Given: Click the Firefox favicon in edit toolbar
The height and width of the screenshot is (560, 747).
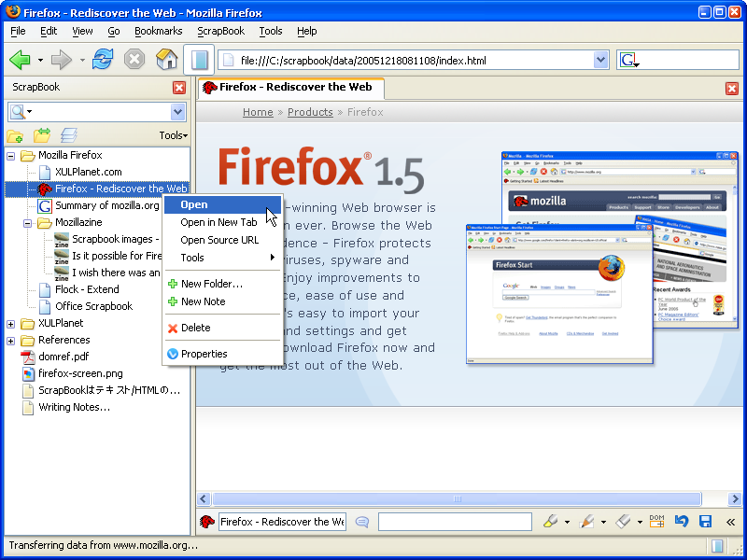Looking at the screenshot, I should pyautogui.click(x=206, y=522).
